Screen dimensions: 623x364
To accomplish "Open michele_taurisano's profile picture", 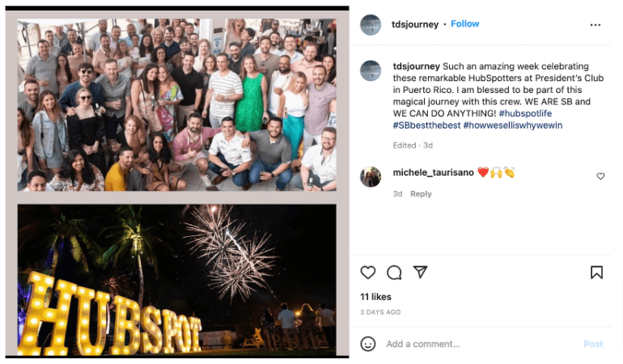I will point(371,176).
